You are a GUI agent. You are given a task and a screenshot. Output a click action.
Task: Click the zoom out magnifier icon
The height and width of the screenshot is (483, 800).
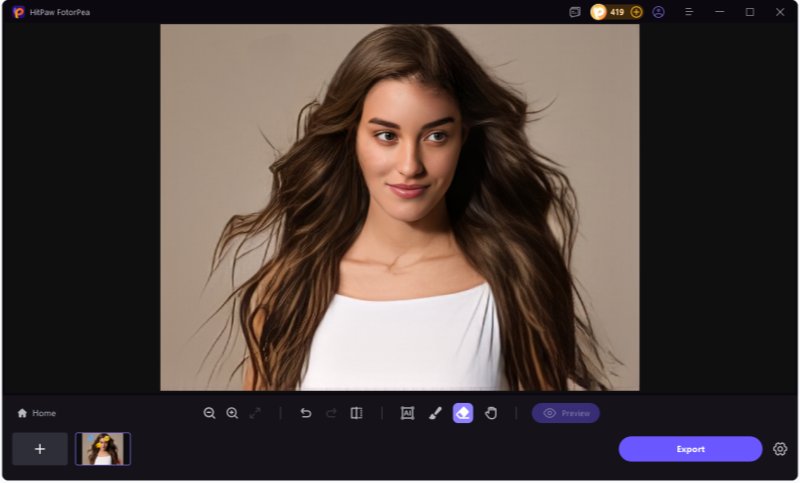pyautogui.click(x=209, y=413)
